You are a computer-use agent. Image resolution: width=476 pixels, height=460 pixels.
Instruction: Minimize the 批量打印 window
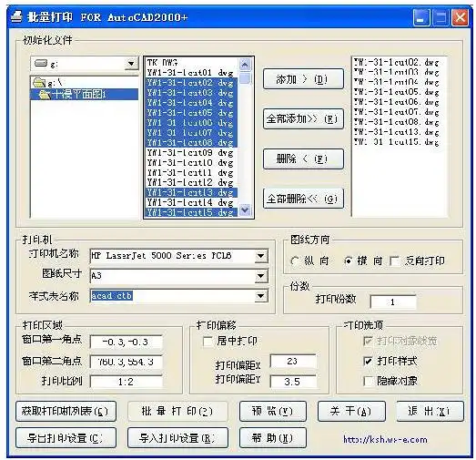421,17
